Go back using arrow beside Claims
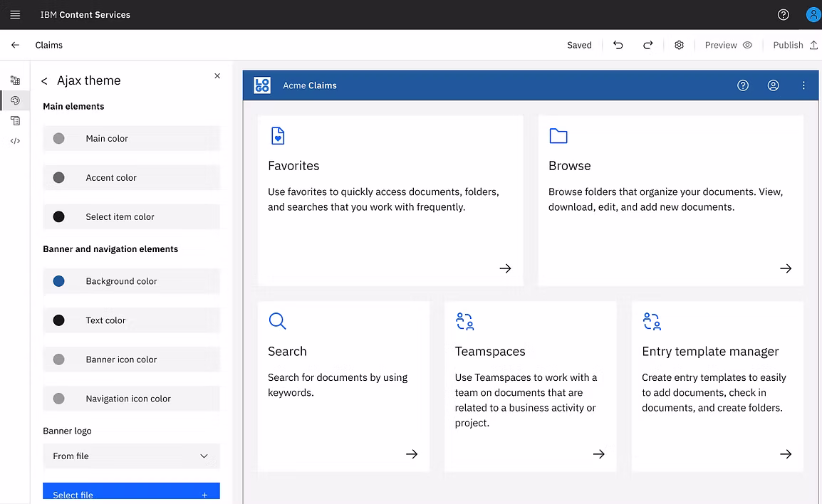Screen dimensions: 822x504 pyautogui.click(x=15, y=45)
